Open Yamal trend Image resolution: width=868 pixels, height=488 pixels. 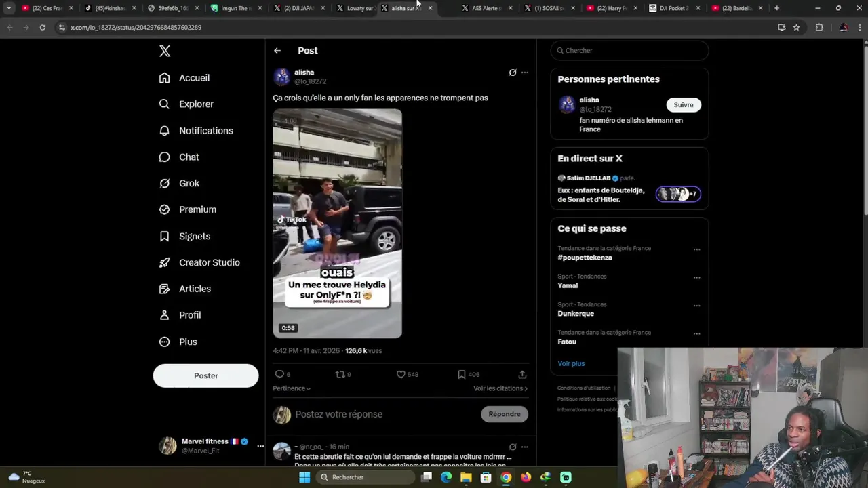click(568, 286)
